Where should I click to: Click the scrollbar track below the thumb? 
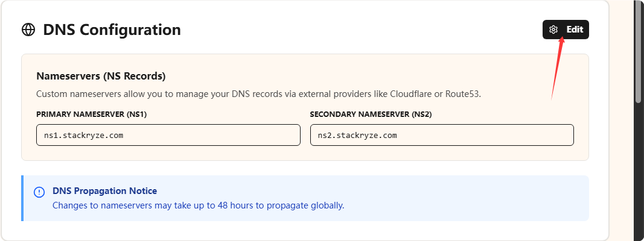click(x=637, y=175)
